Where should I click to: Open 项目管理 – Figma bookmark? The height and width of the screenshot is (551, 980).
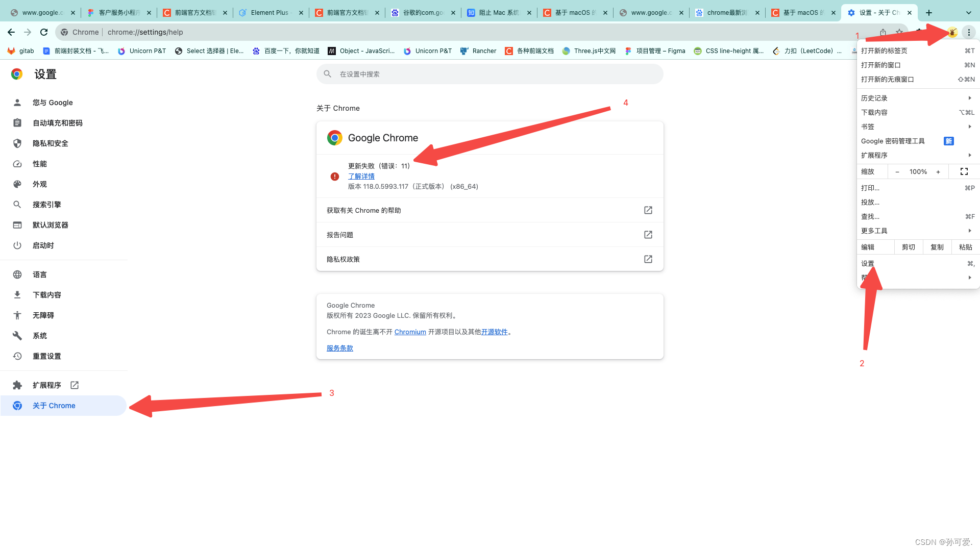(655, 51)
